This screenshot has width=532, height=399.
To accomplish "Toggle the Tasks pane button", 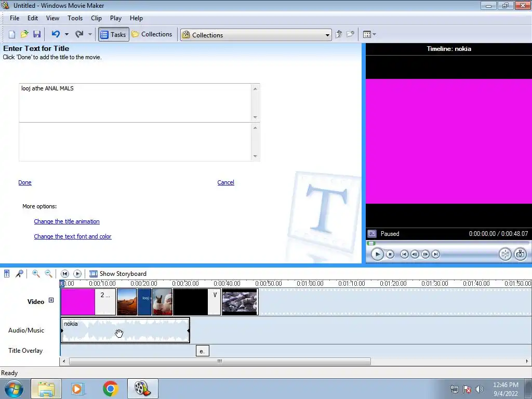I will [x=114, y=34].
